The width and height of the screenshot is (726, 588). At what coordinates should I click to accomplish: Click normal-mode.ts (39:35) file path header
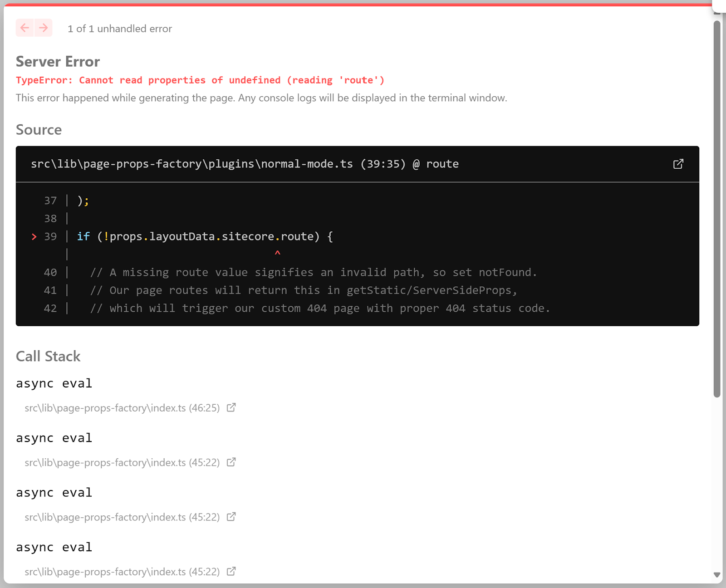pyautogui.click(x=245, y=164)
